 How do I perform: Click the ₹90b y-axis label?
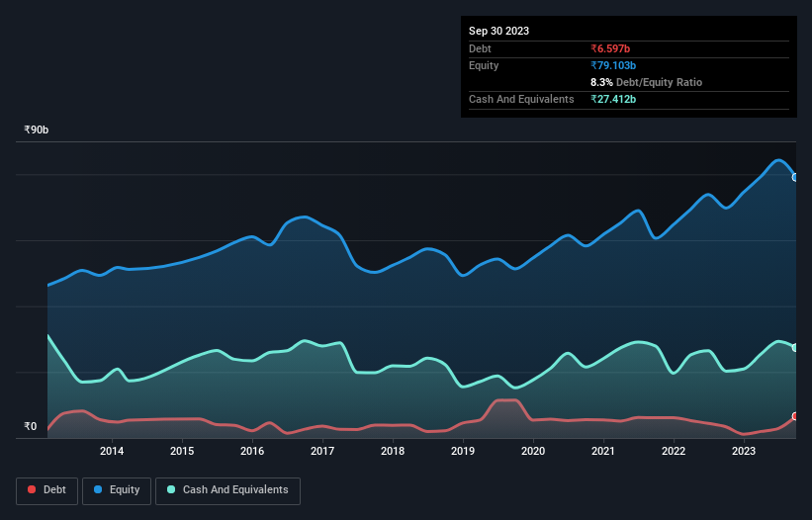coord(37,130)
